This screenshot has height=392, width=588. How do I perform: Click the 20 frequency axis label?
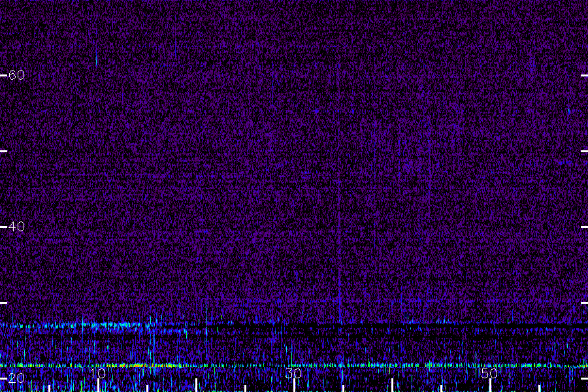(16, 378)
